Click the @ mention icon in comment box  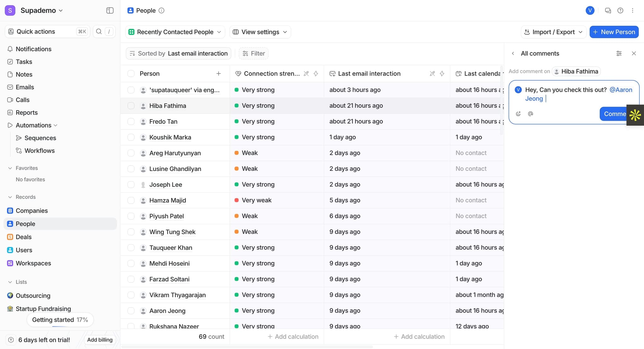[x=530, y=114]
